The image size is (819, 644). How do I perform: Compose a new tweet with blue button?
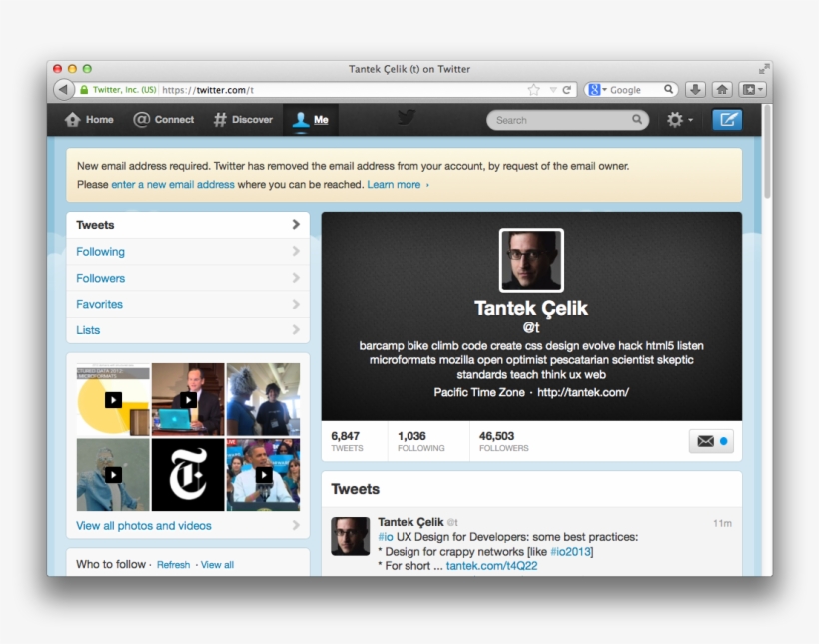[x=727, y=120]
